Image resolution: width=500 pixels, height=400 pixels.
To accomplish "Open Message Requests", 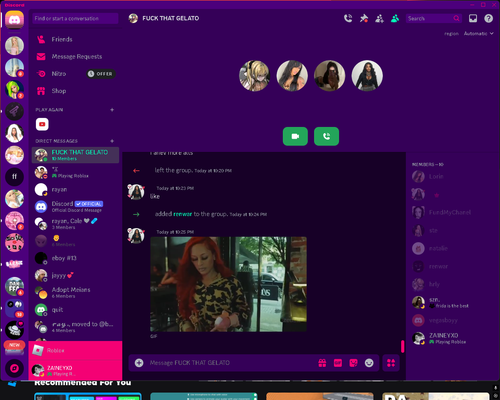I will pyautogui.click(x=75, y=57).
